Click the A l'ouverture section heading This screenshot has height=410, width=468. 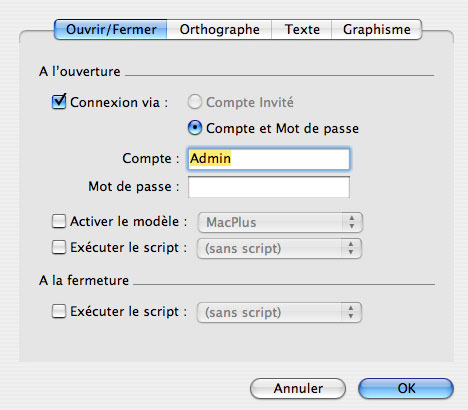pos(80,71)
